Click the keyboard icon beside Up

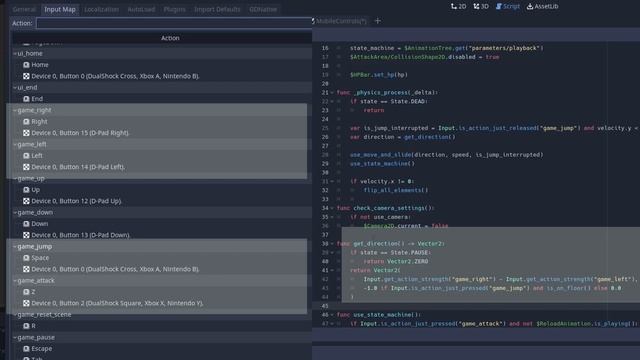[26, 190]
